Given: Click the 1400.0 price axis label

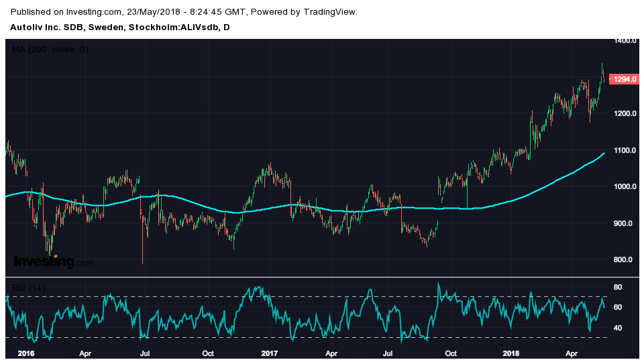Looking at the screenshot, I should click(x=625, y=41).
